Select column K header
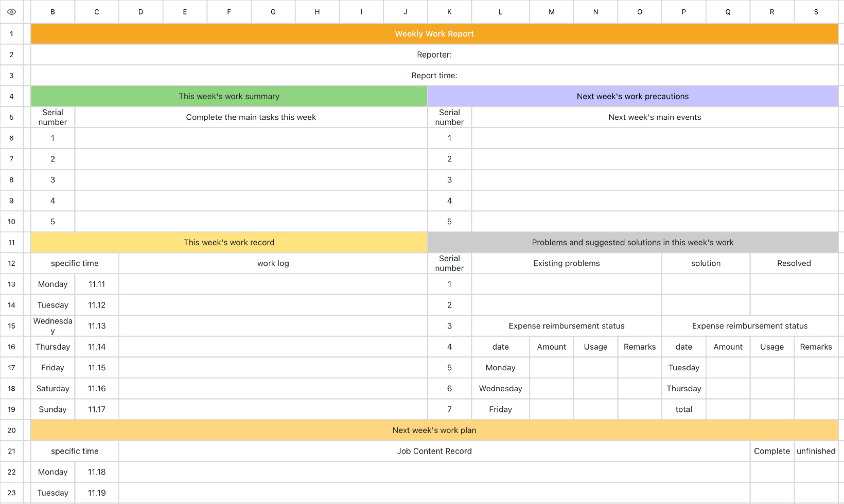Screen dimensions: 844x504 tap(449, 12)
